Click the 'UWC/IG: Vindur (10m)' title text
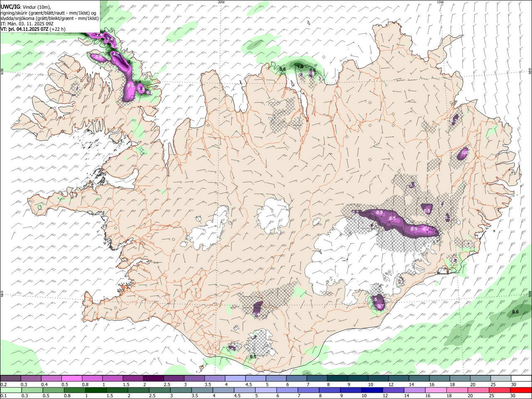Viewport: 532px width, 399px height. [x=25, y=7]
